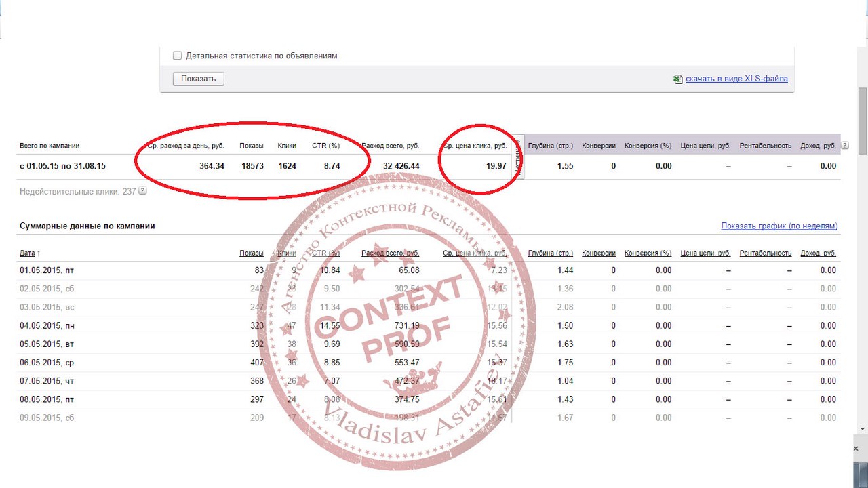Click the date cell 08.05.2015, пт
Viewport: 868px width, 488px height.
click(x=46, y=399)
